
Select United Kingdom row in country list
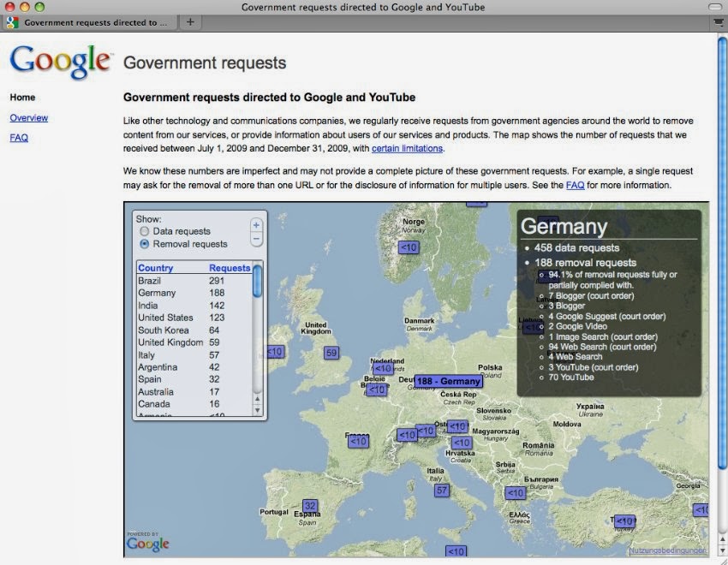click(x=194, y=342)
